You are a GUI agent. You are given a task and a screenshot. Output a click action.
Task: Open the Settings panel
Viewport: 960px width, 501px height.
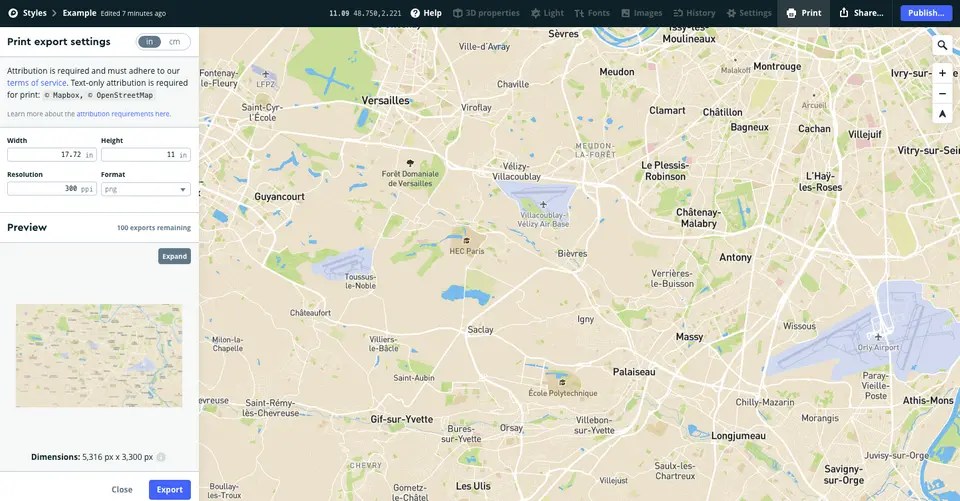(x=749, y=13)
